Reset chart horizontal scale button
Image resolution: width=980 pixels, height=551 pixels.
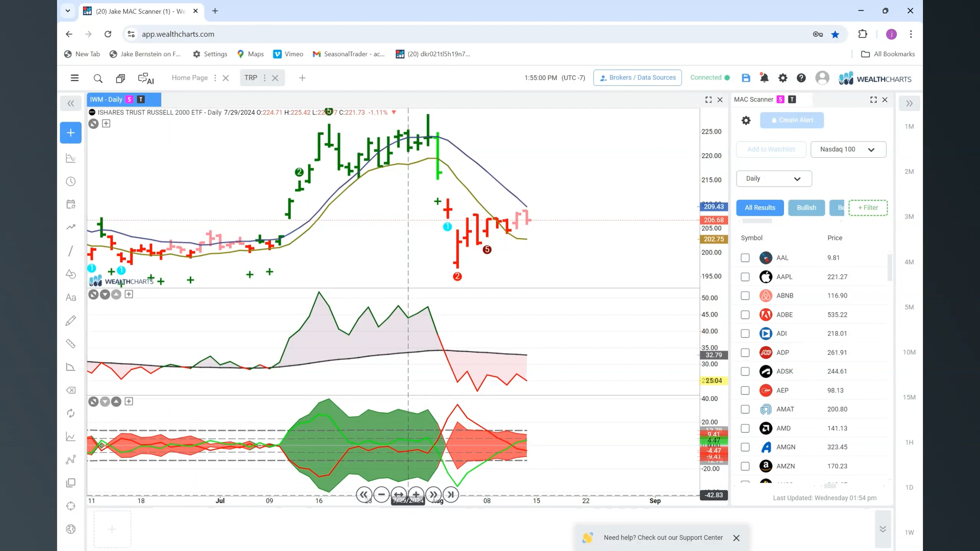pyautogui.click(x=399, y=494)
